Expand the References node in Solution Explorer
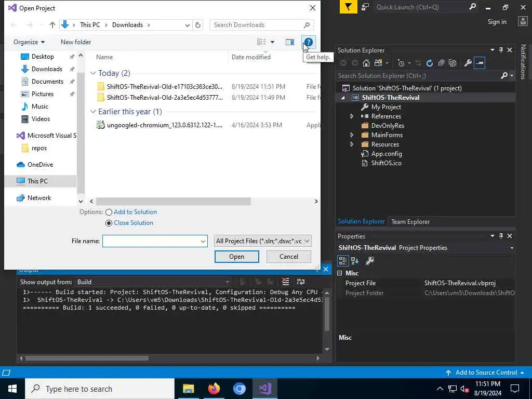The image size is (532, 399). (352, 116)
